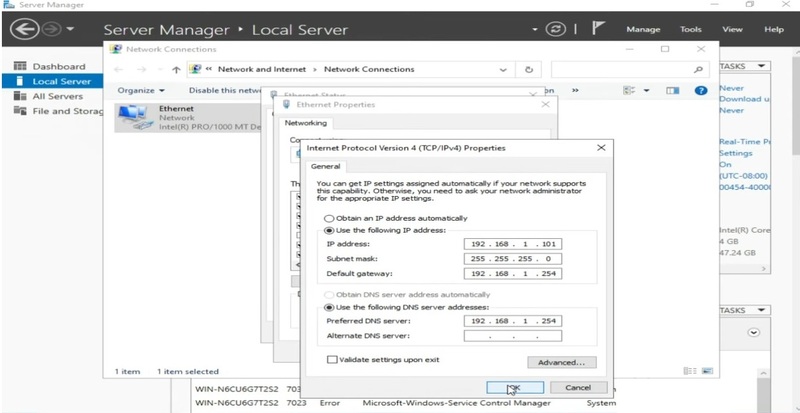Open the Tools menu

tap(690, 30)
